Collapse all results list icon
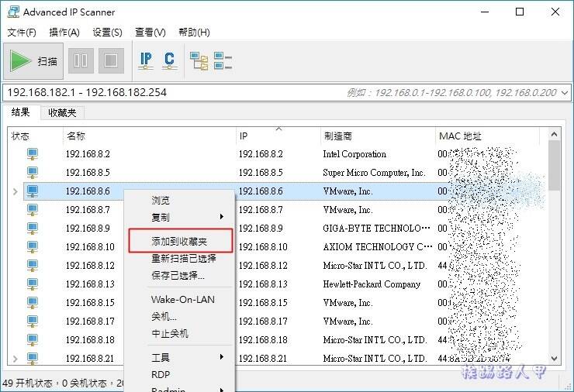 [x=223, y=60]
